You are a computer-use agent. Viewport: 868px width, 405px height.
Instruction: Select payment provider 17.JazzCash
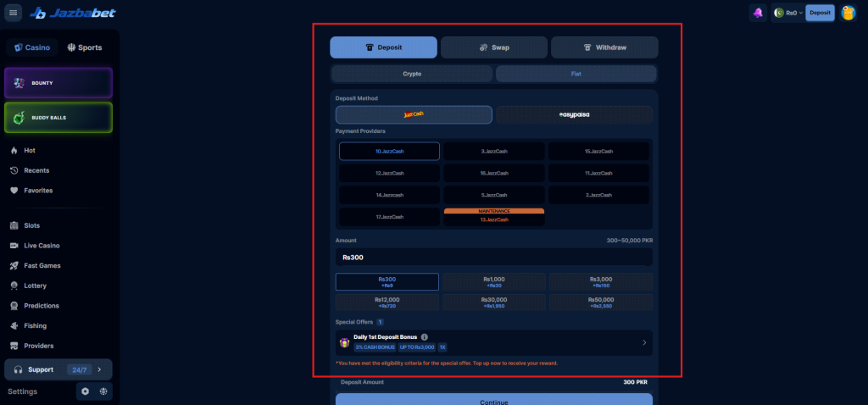click(389, 217)
